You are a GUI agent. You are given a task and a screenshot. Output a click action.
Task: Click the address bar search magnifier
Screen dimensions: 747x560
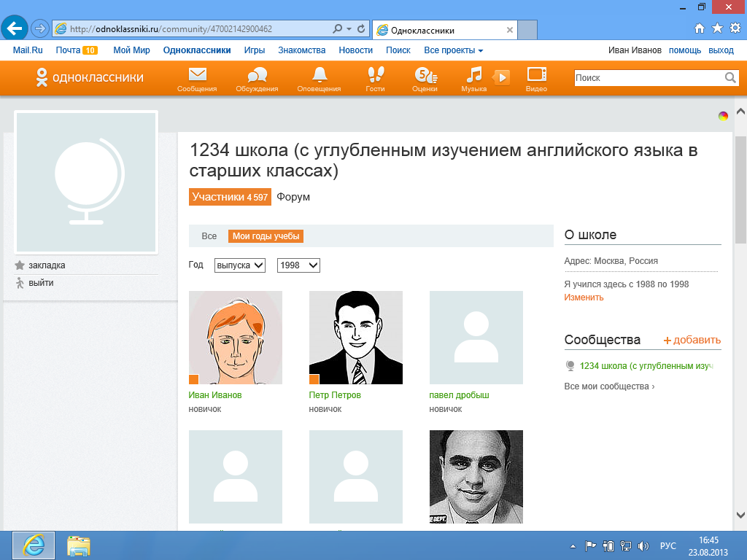[x=337, y=28]
